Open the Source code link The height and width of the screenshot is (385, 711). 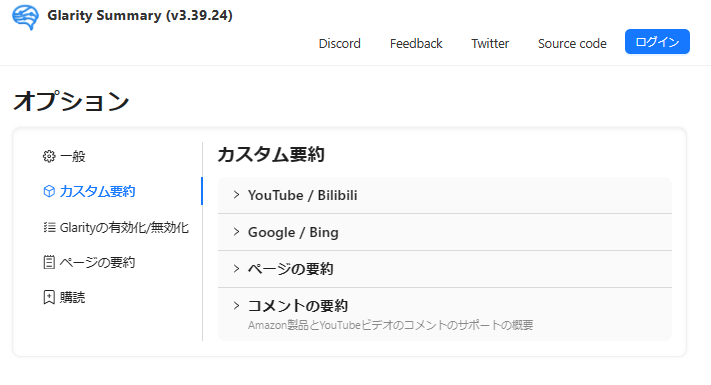(572, 44)
